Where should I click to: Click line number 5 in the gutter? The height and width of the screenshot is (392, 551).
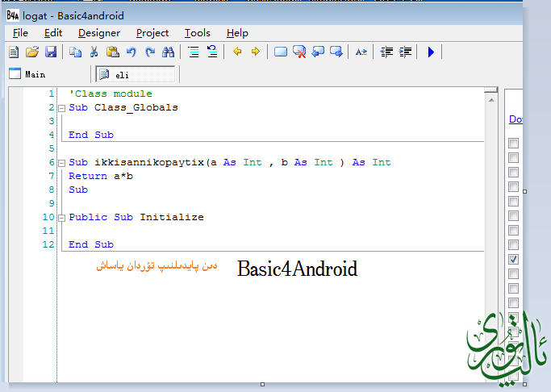(52, 148)
